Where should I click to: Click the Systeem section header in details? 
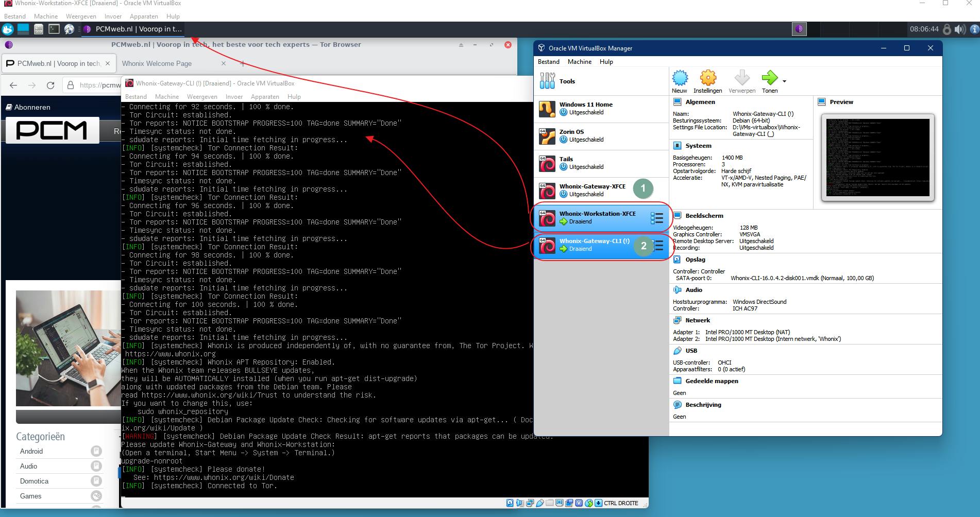coord(698,146)
